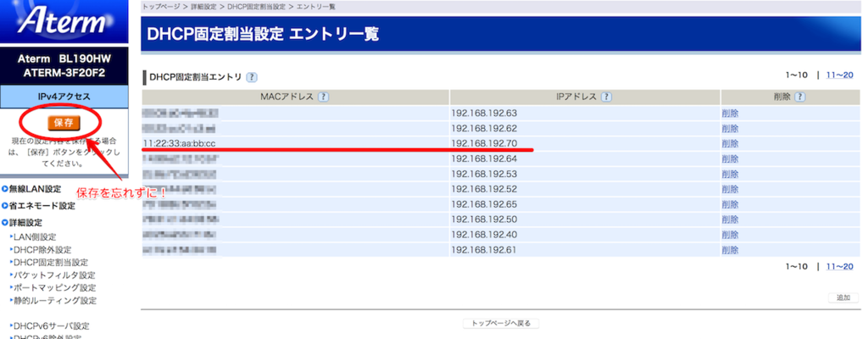This screenshot has width=868, height=339.
Task: Delete entry with IP 192.168.192.64
Action: [x=730, y=159]
